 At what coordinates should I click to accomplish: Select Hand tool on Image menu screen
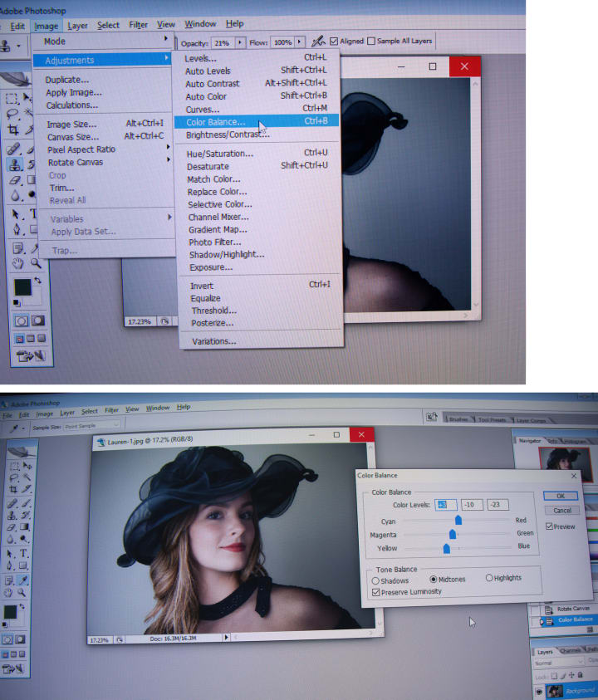pyautogui.click(x=17, y=263)
